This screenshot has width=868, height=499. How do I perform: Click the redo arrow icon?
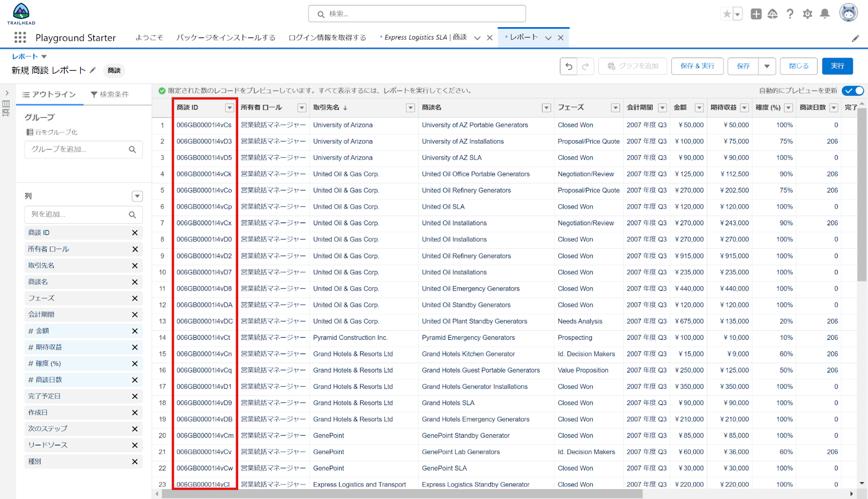[x=585, y=66]
